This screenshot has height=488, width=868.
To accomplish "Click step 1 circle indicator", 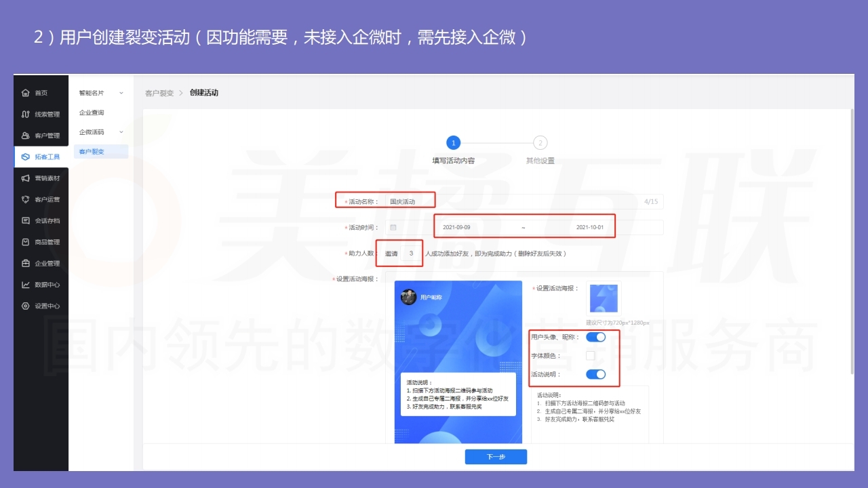I will (x=454, y=142).
